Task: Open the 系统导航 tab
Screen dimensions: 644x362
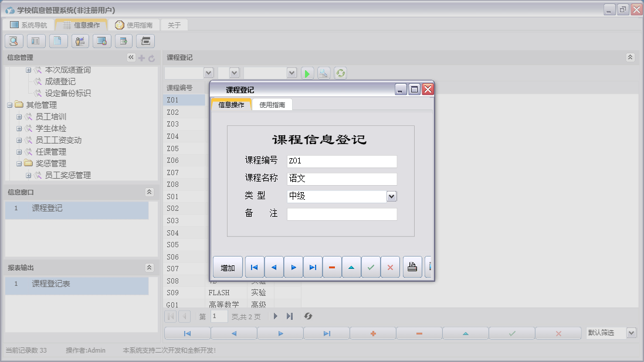Action: coord(32,25)
